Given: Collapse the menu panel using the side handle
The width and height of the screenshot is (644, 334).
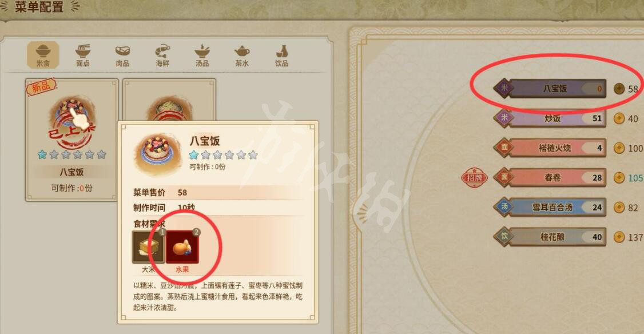Looking at the screenshot, I should click(x=361, y=213).
